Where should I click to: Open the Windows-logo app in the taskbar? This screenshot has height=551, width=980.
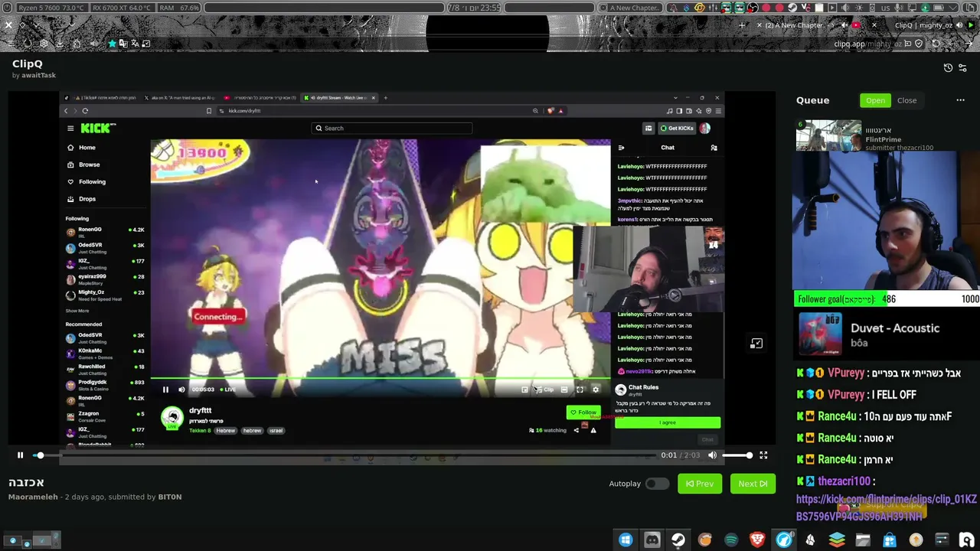click(x=626, y=540)
